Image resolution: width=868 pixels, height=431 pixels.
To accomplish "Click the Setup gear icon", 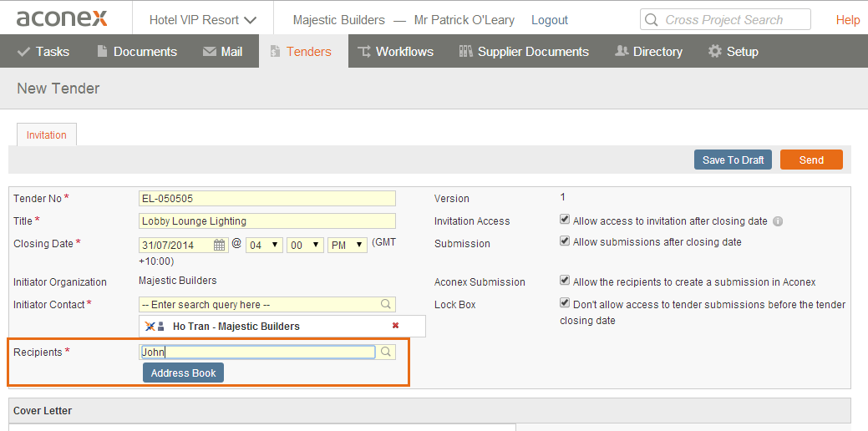I will [714, 52].
